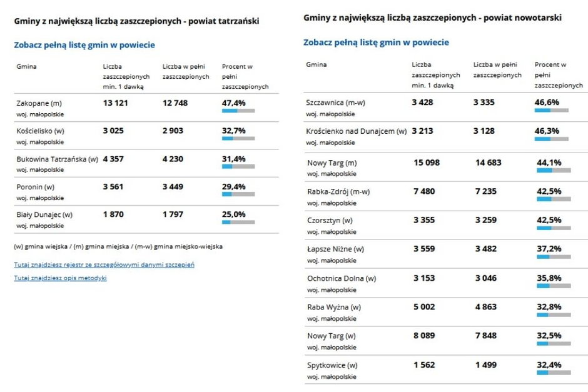Select the Ochotnica Dolna (w) gmina name

click(340, 278)
